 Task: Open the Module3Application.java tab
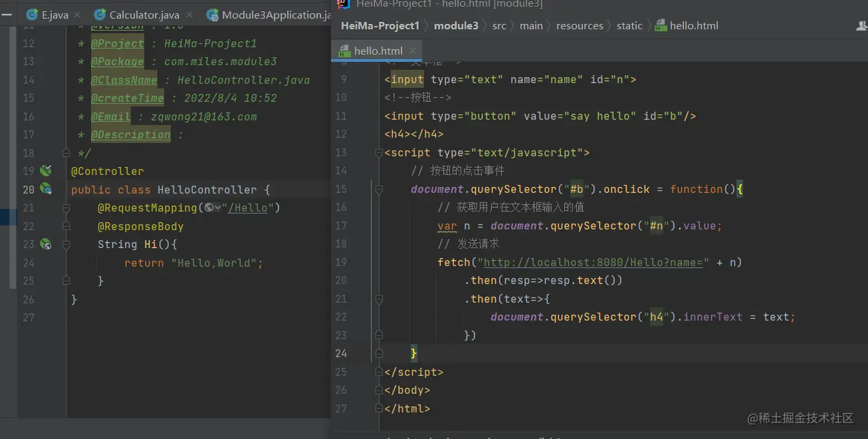[x=267, y=15]
